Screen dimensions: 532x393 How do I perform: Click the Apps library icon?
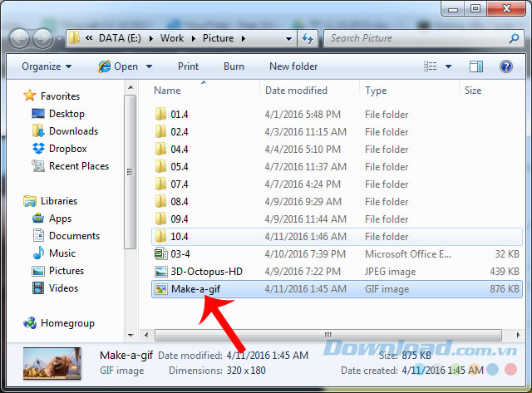(38, 218)
